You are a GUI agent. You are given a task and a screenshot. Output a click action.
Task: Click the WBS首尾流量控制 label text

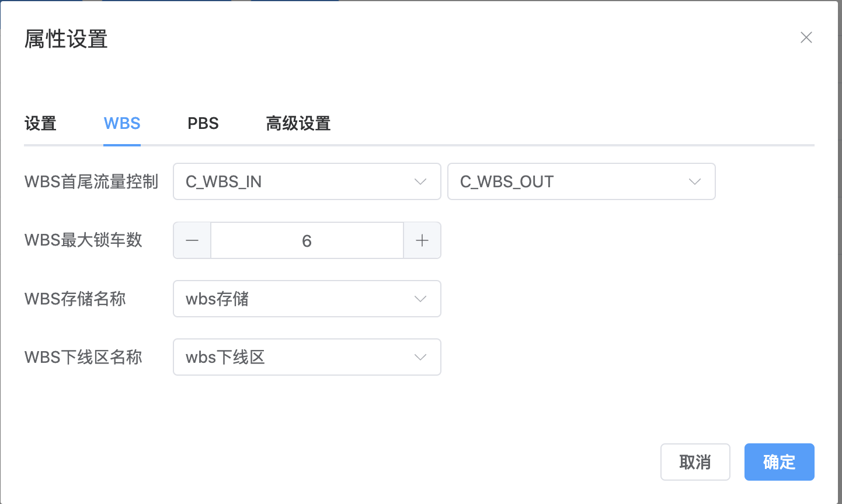92,182
